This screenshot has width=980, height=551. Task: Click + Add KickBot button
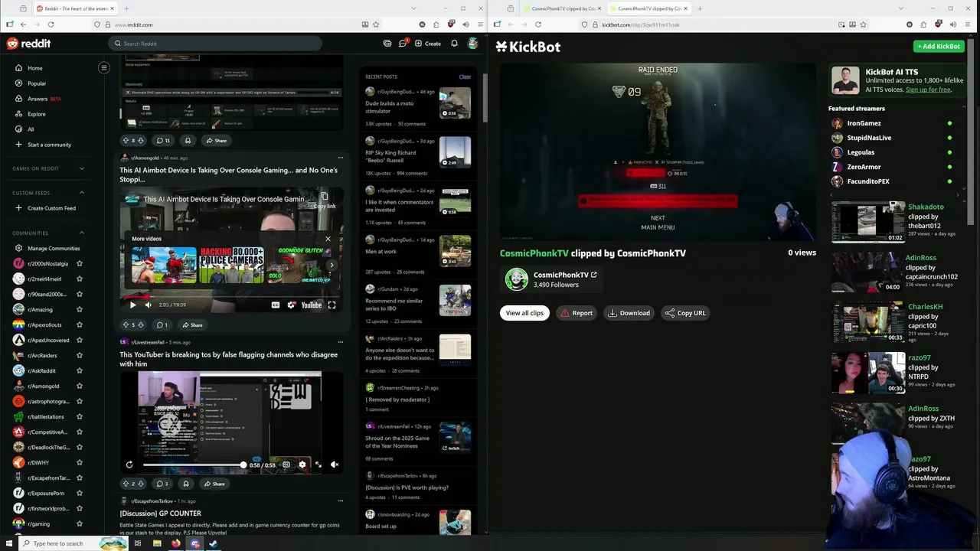click(x=939, y=47)
